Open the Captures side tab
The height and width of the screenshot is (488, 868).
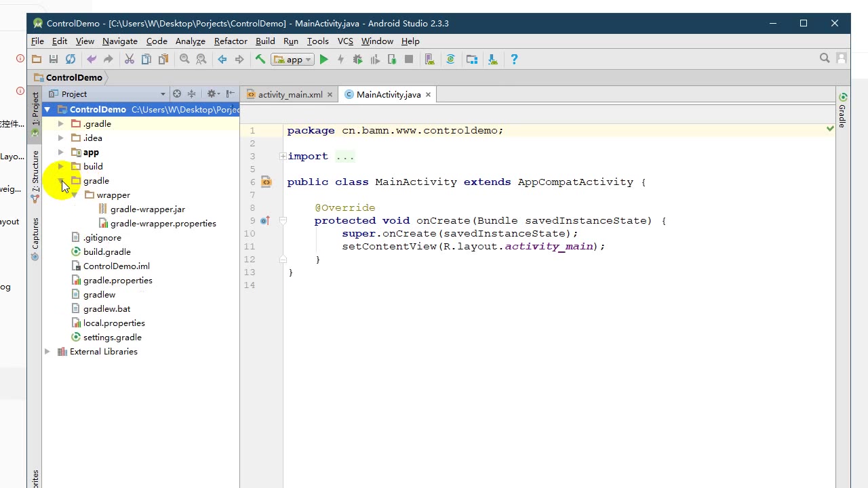click(x=35, y=239)
